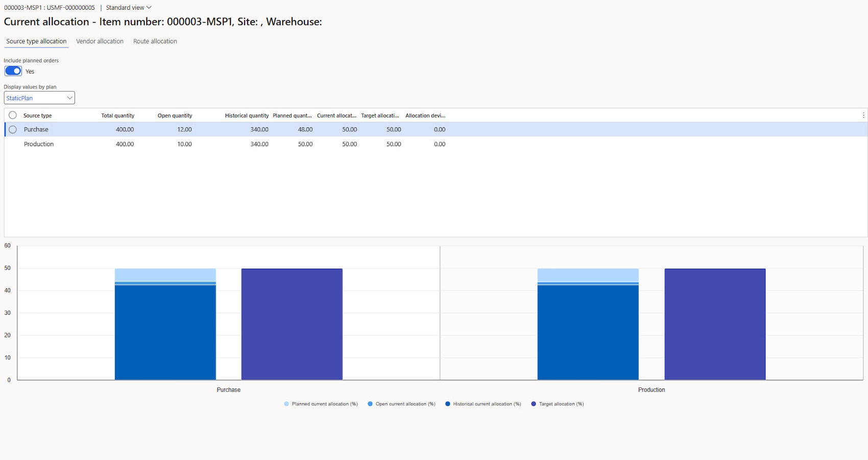Click the 000003-MSP1 : USMF-000000005 record header
Image resolution: width=868 pixels, height=460 pixels.
pos(50,8)
